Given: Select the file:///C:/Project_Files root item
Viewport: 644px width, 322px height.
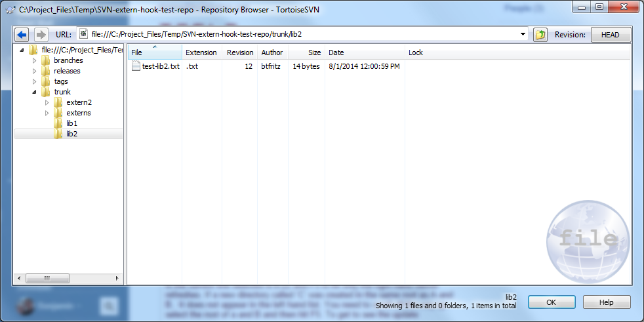Looking at the screenshot, I should click(x=82, y=50).
